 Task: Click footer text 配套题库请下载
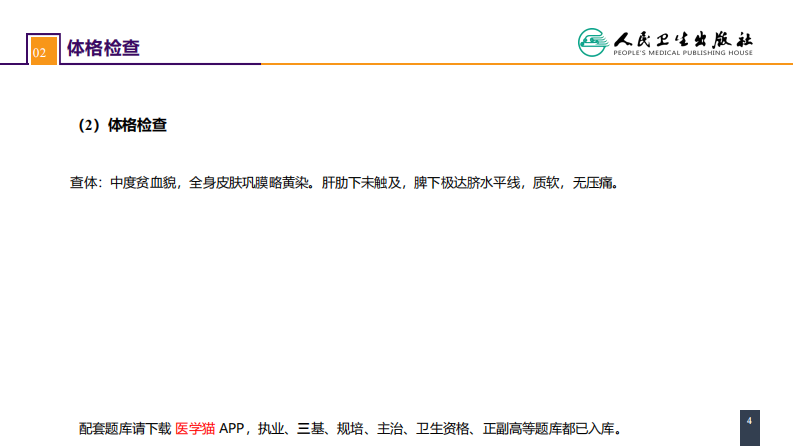125,429
